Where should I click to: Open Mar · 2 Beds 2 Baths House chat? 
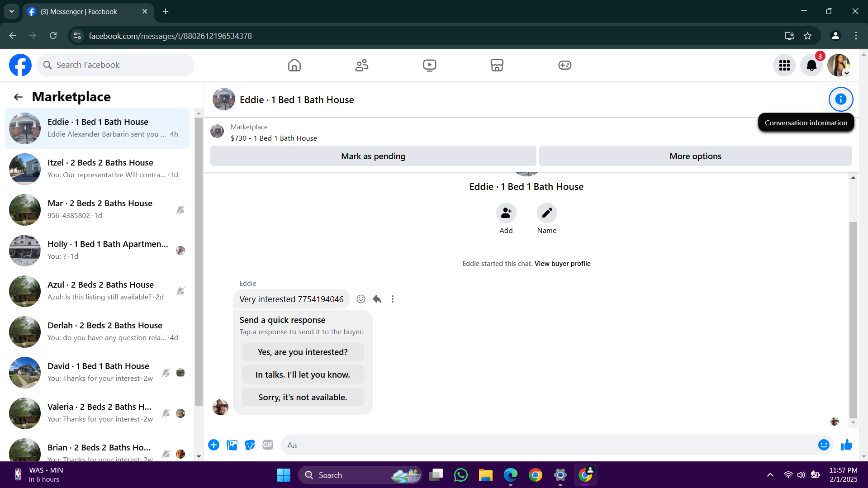coord(97,210)
